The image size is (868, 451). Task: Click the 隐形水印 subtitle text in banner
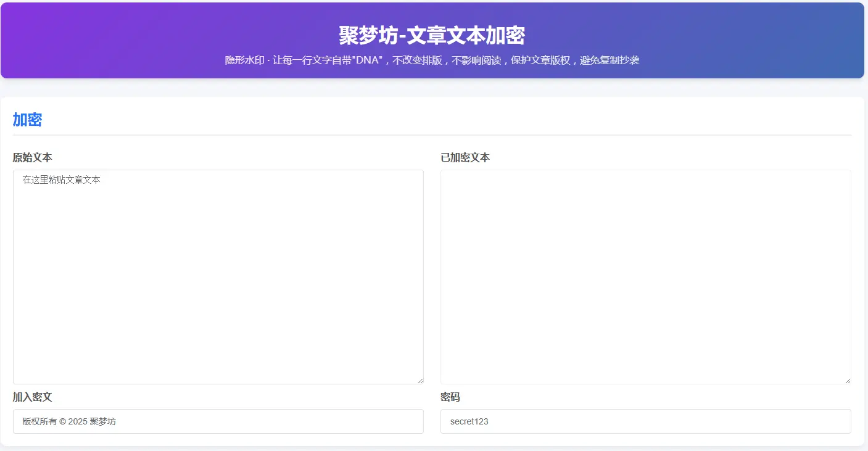click(x=245, y=60)
